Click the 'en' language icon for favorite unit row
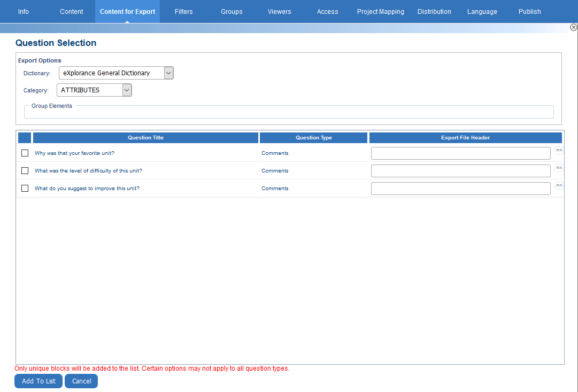 pyautogui.click(x=559, y=150)
